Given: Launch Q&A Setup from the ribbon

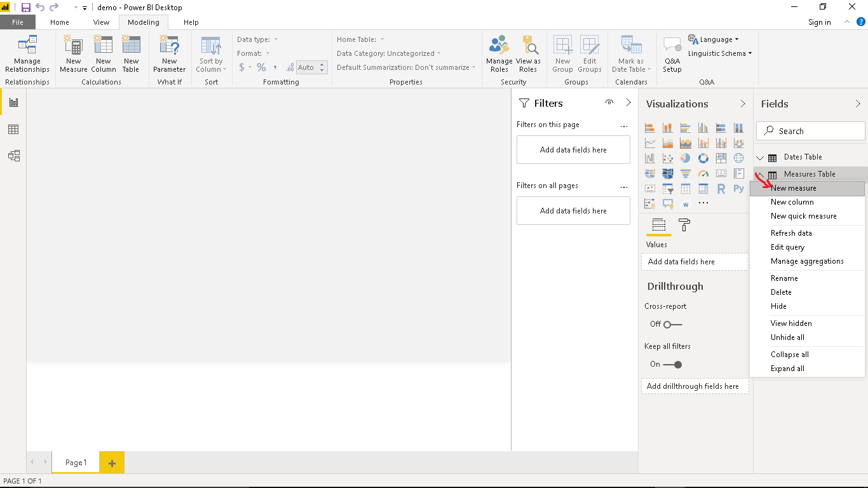Looking at the screenshot, I should (x=672, y=55).
